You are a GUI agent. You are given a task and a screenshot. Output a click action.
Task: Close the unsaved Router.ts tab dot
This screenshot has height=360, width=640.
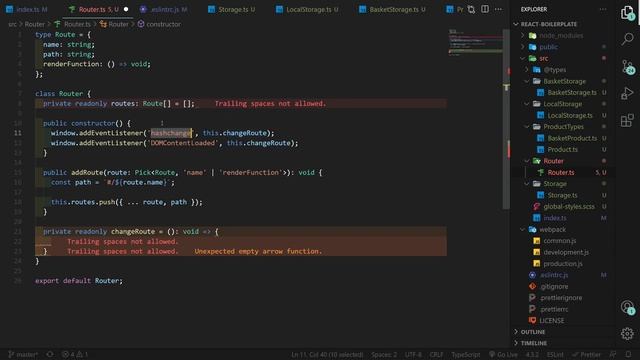click(x=126, y=9)
